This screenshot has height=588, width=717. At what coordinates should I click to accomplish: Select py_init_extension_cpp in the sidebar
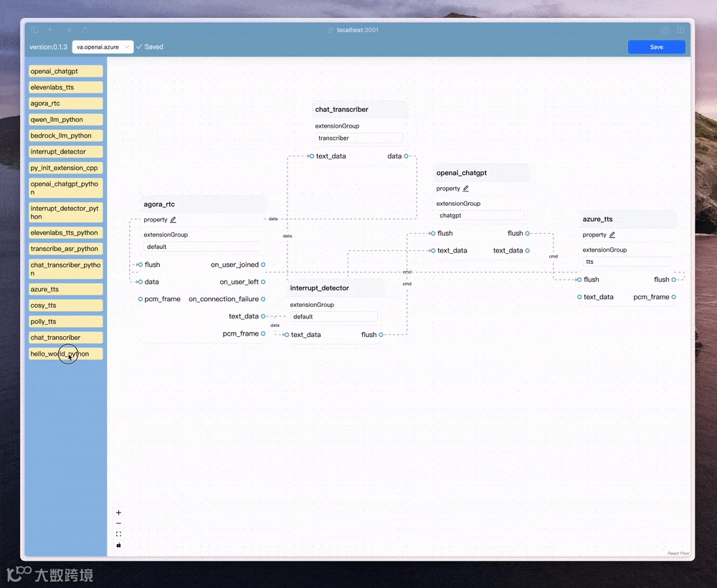pos(66,168)
